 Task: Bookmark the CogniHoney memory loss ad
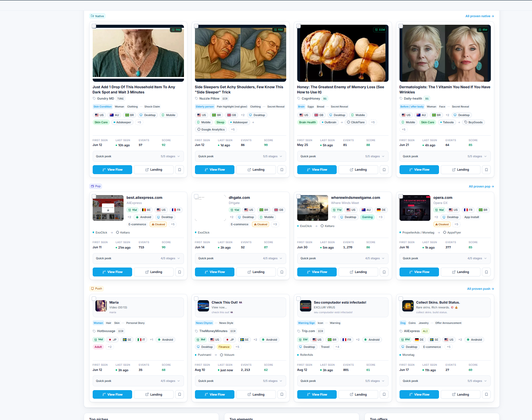[x=384, y=170]
